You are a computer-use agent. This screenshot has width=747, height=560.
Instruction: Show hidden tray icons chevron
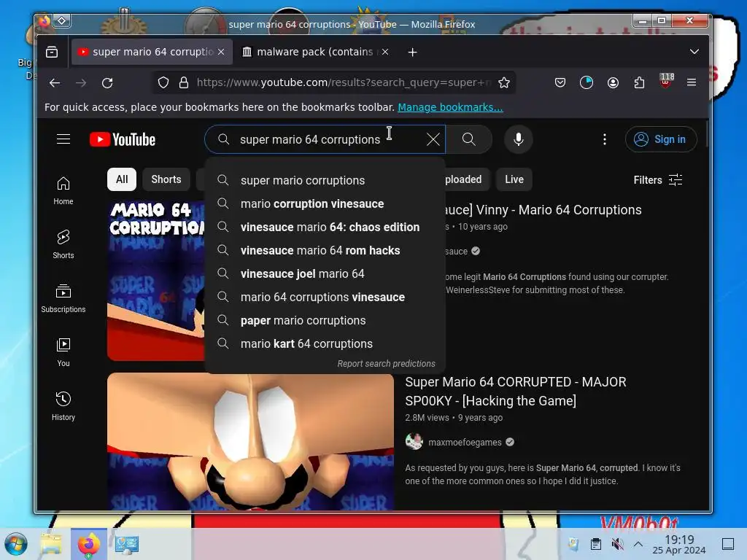click(638, 544)
